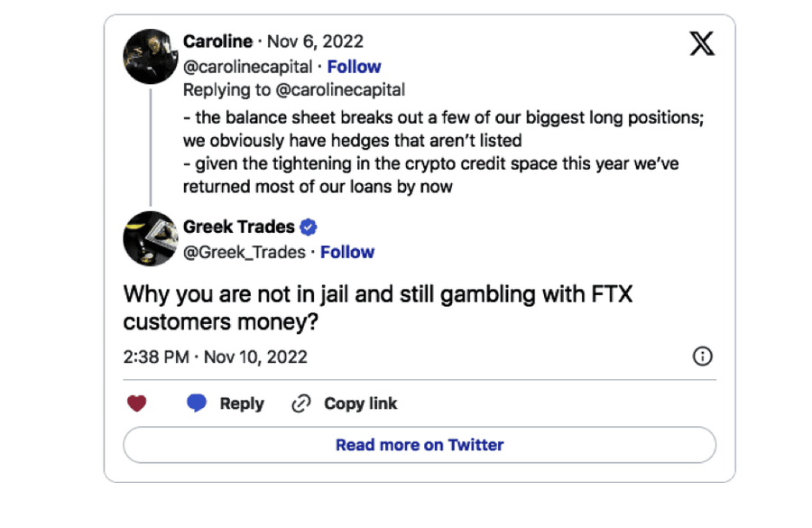Click the Greek Trades profile avatar
Screen dimensions: 812x528
coord(150,238)
